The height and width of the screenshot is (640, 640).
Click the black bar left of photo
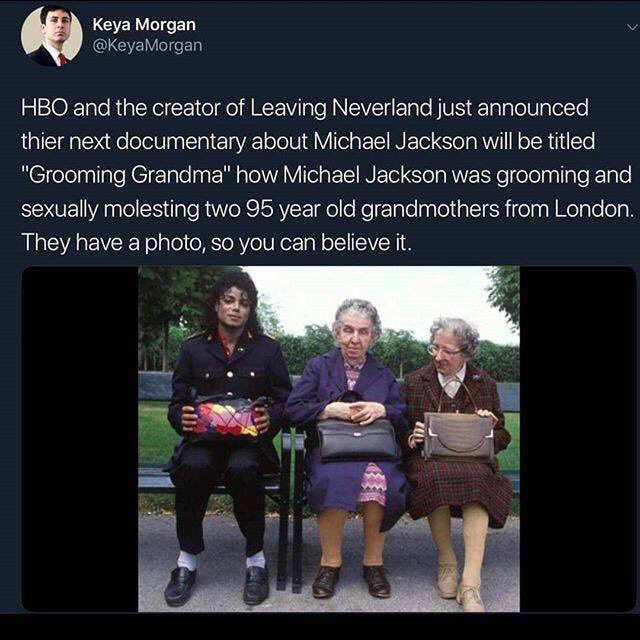coord(80,439)
